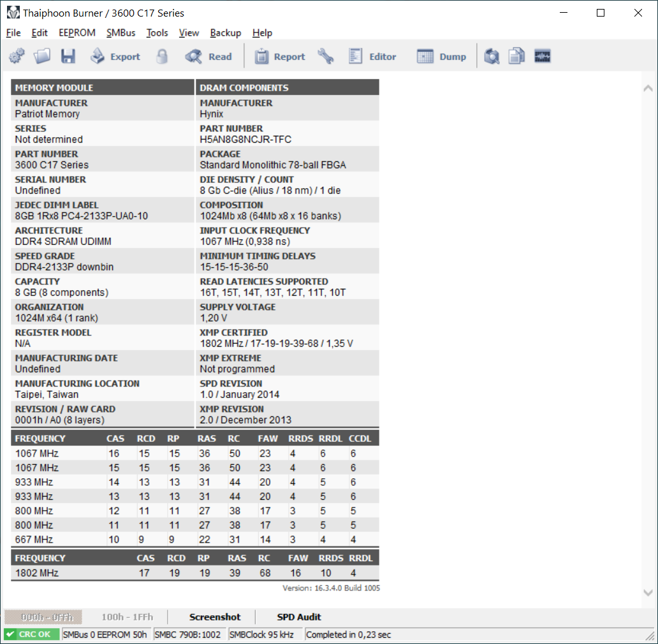Click the SPD Audit button
Image resolution: width=658 pixels, height=644 pixels.
click(299, 617)
